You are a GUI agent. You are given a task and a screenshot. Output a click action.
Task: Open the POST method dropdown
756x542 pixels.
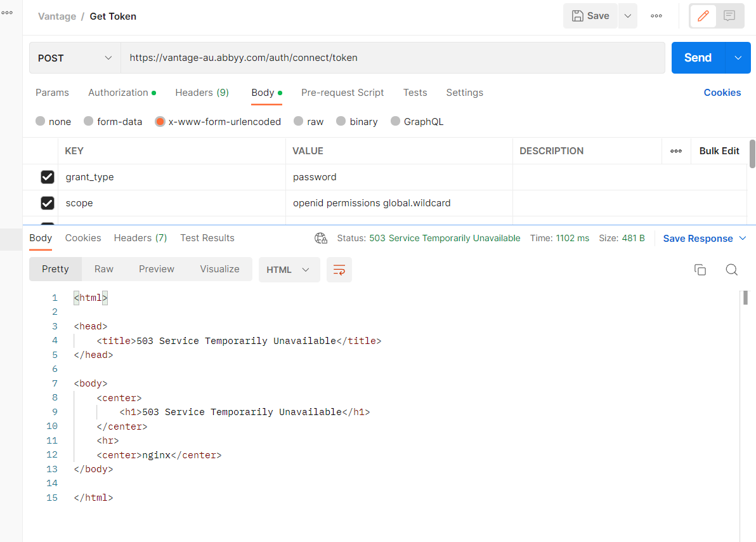75,58
